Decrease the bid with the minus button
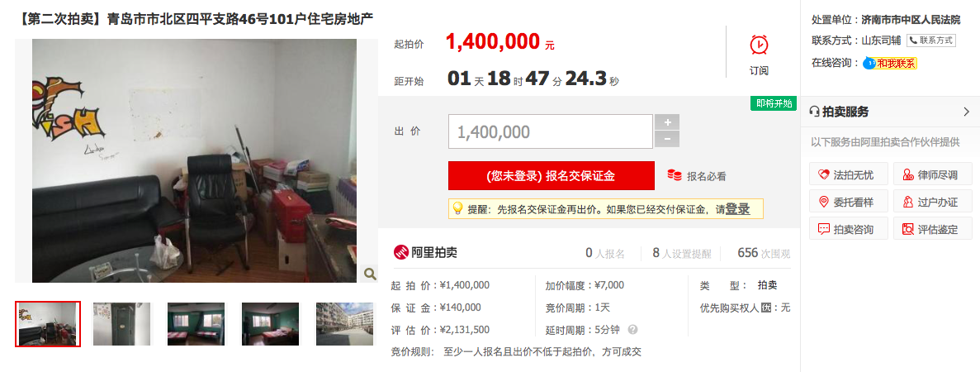 click(667, 140)
